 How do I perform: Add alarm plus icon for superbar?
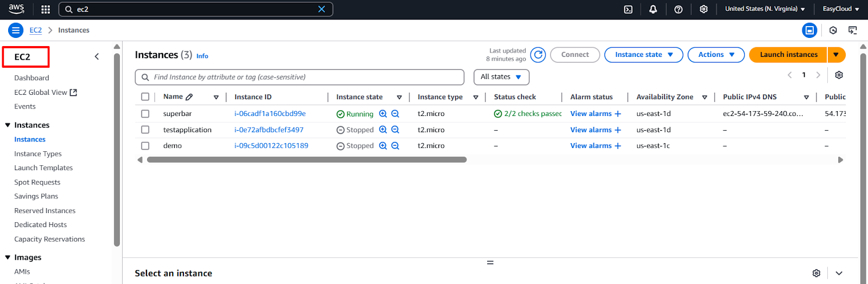pos(618,114)
